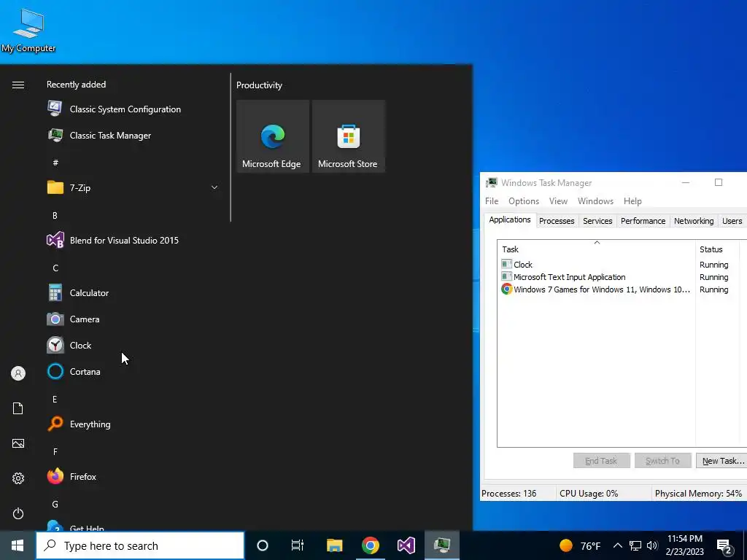Image resolution: width=747 pixels, height=560 pixels.
Task: Open Pictures from Start sidebar
Action: 18,443
